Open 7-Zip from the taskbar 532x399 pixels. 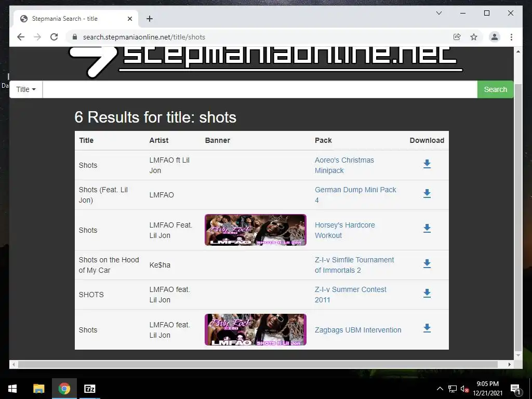[x=89, y=389]
